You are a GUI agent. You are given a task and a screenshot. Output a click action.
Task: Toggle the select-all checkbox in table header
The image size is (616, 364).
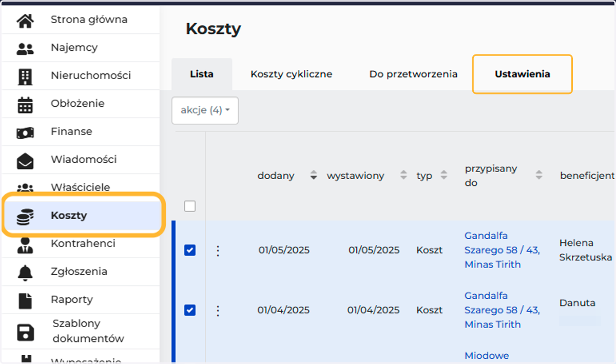click(x=190, y=206)
